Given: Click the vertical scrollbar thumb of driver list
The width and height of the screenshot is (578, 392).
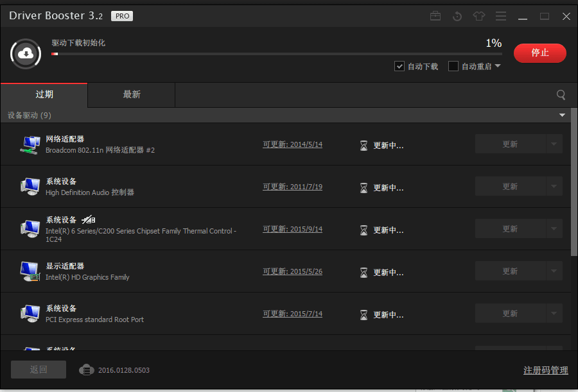Looking at the screenshot, I should click(574, 182).
